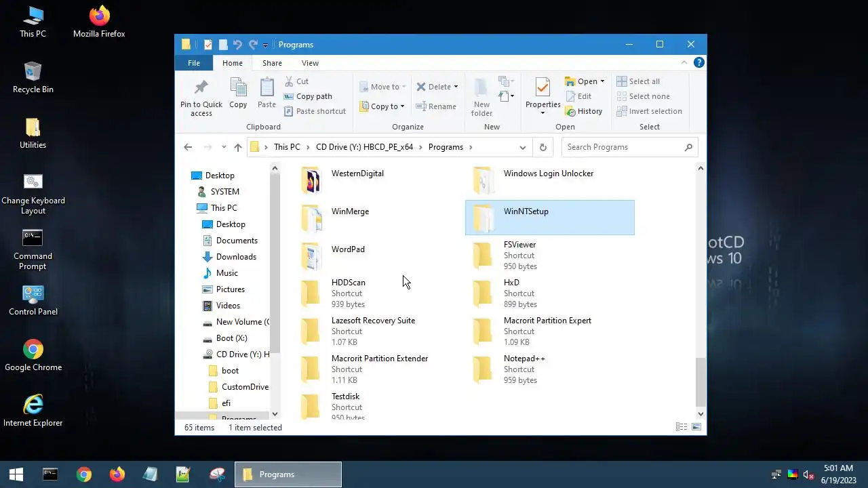Open the Move to dropdown
Screen dimensions: 868x488
tap(383, 87)
